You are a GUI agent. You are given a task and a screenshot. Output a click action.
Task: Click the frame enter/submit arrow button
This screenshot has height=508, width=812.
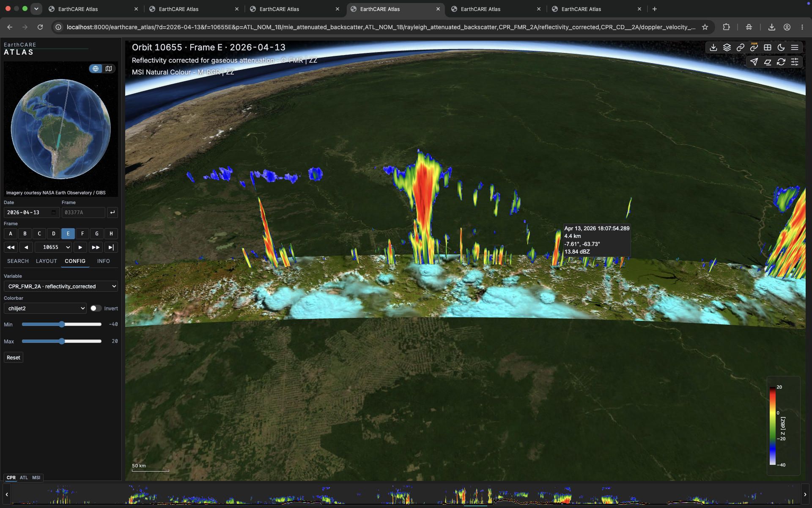112,213
